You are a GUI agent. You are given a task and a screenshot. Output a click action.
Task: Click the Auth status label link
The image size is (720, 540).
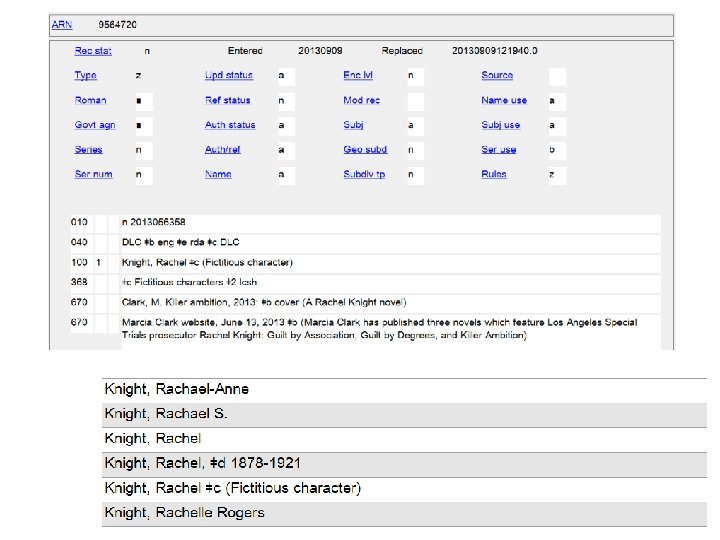pyautogui.click(x=230, y=126)
